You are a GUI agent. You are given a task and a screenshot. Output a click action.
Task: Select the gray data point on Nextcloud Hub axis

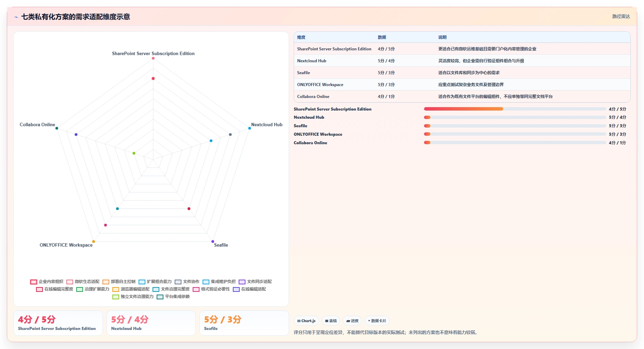(230, 134)
